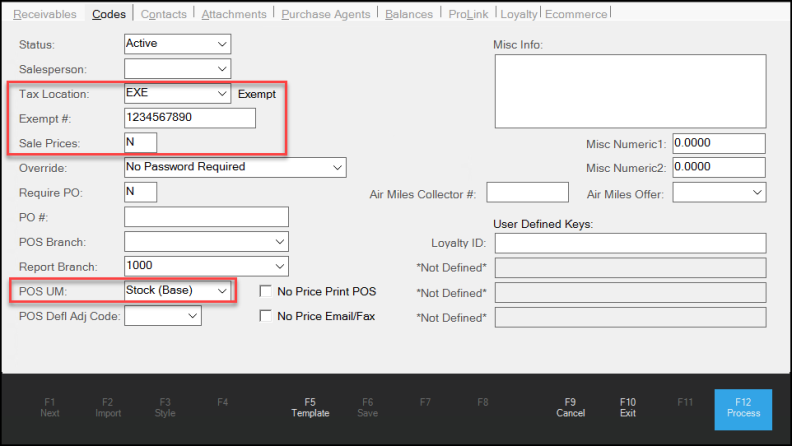Select the Ecommerce tab
Viewport: 792px width, 446px height.
[x=575, y=14]
